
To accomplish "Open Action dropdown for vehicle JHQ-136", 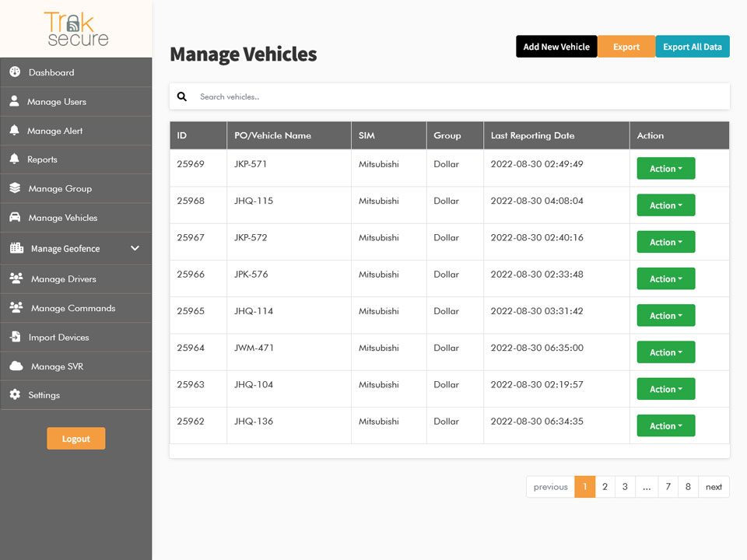I will coord(665,426).
